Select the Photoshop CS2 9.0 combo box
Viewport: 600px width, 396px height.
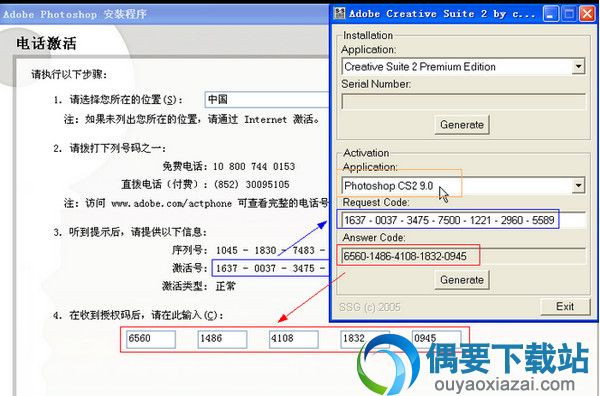[x=463, y=186]
